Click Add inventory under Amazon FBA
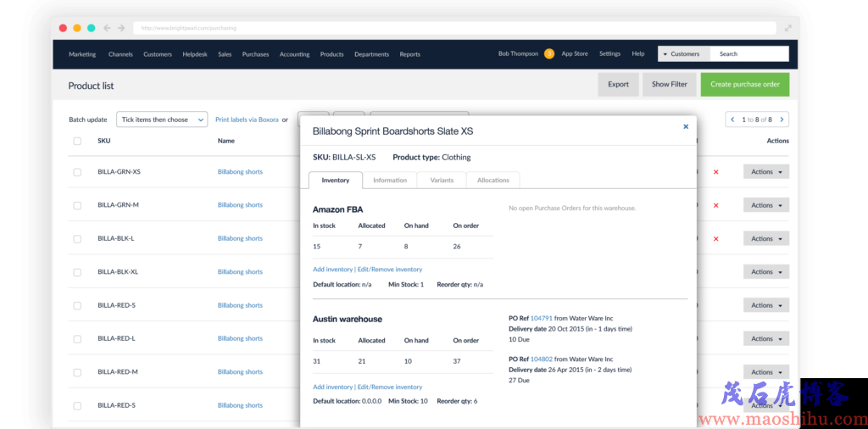Viewport: 868px width, 429px height. pyautogui.click(x=332, y=270)
